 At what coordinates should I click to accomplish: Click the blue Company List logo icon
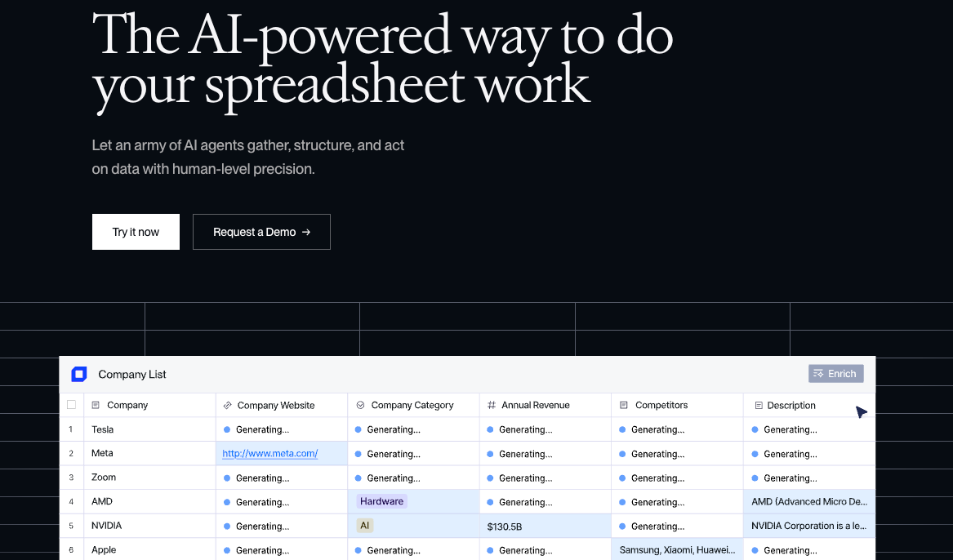point(79,374)
